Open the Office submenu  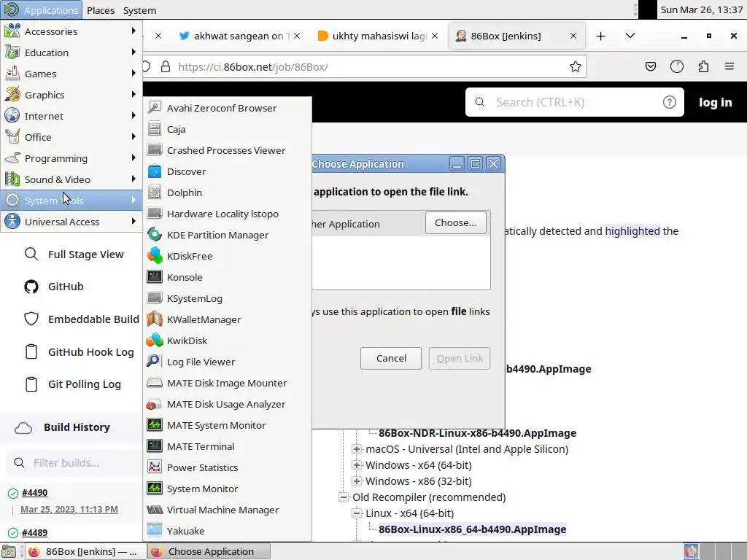71,137
